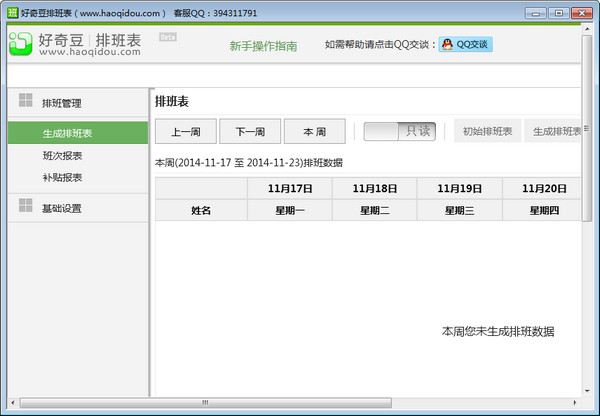Open the 新手操作指南 link
The image size is (600, 416).
[263, 46]
